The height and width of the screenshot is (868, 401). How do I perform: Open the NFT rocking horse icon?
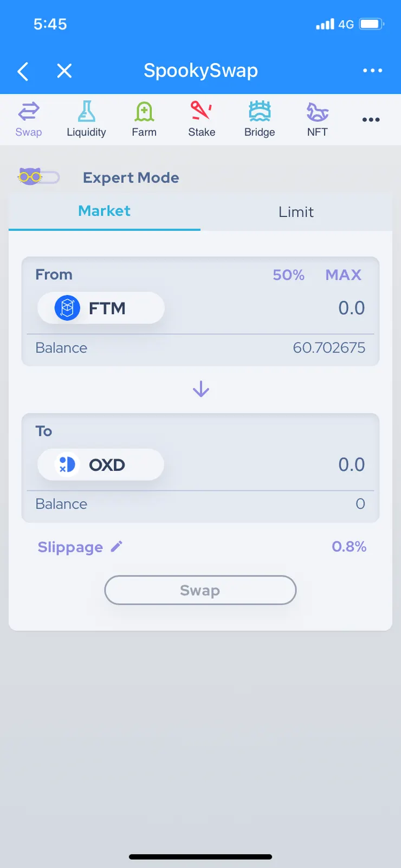pos(317,112)
